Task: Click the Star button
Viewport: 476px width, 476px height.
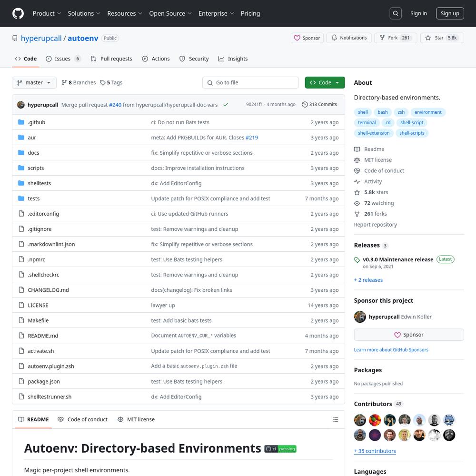Action: (x=442, y=38)
